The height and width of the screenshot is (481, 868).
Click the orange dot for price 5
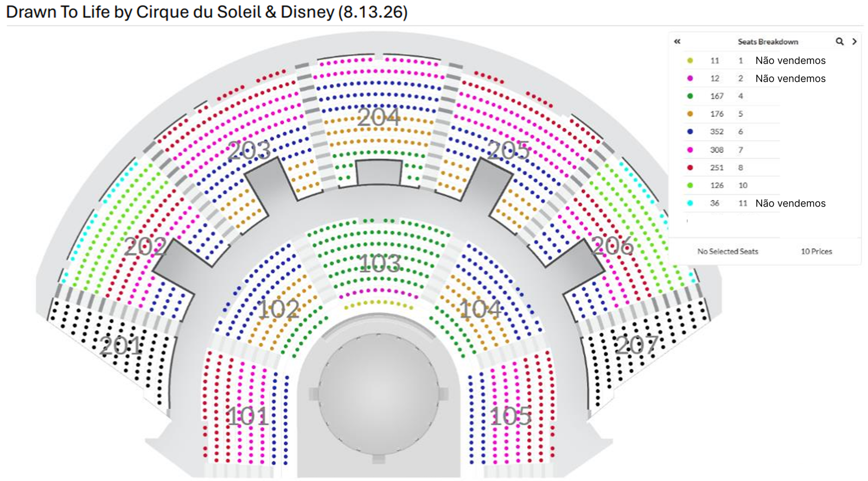690,114
